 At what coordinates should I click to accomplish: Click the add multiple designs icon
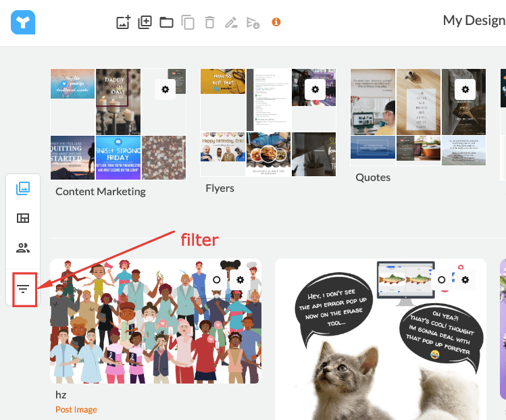click(x=145, y=22)
